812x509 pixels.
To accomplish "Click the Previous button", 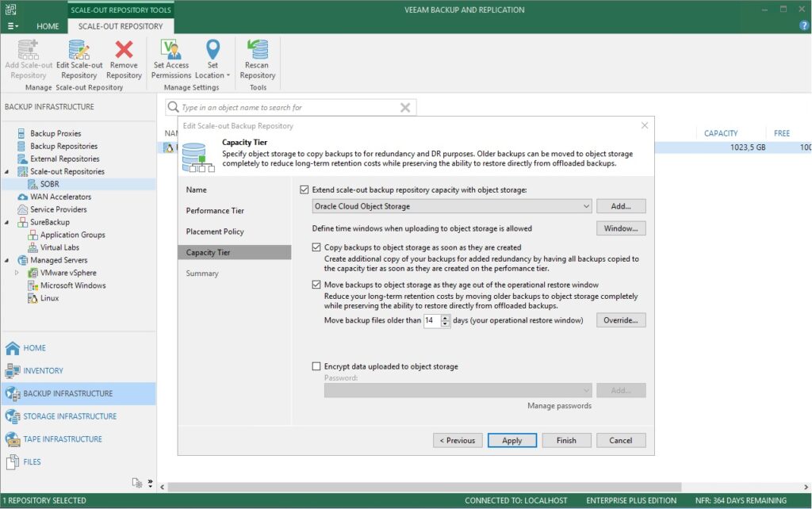I will pos(458,440).
